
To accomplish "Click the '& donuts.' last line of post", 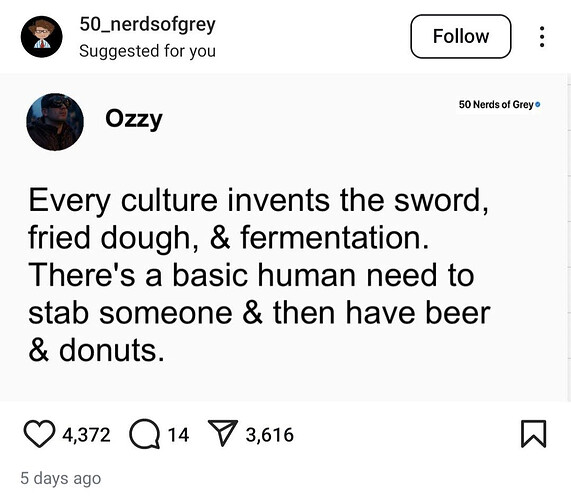I will tap(96, 350).
